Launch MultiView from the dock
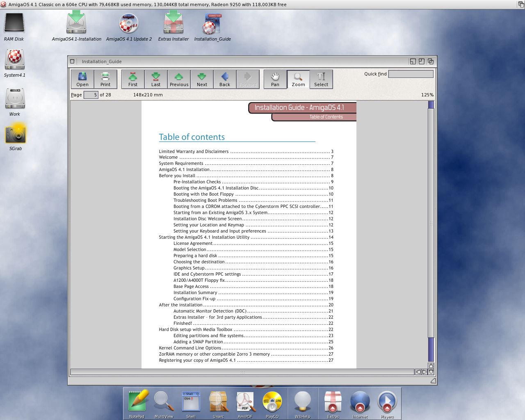 [x=164, y=404]
